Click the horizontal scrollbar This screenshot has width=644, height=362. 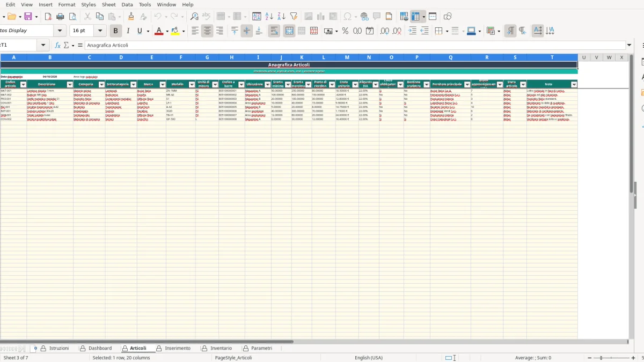(x=147, y=341)
